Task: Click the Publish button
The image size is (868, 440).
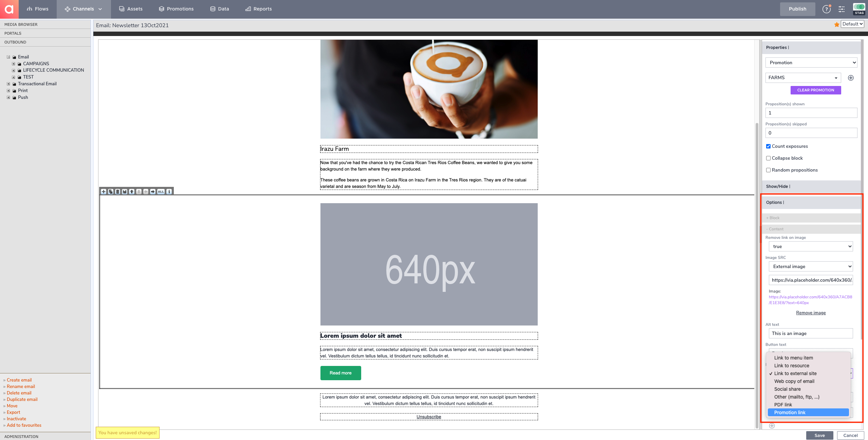Action: [x=797, y=9]
